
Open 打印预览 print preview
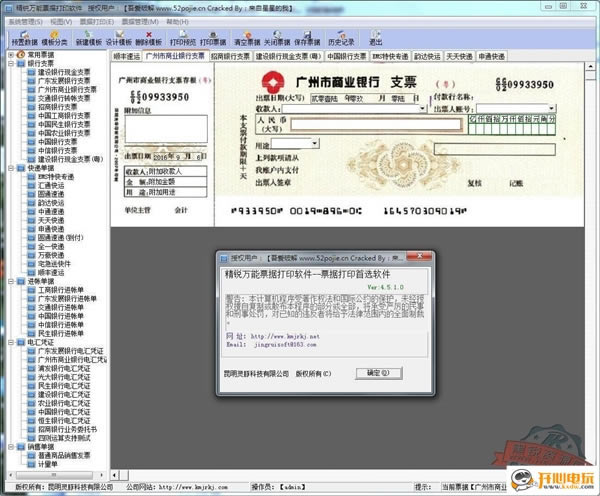coord(183,38)
